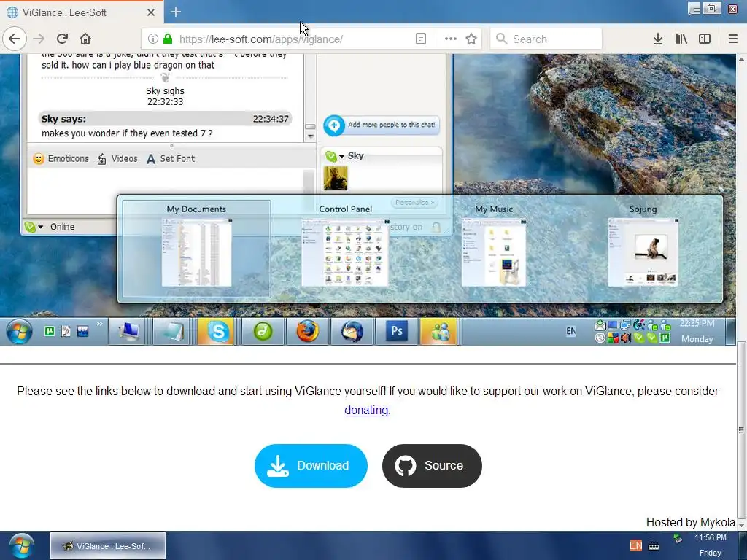Click the notepad icon in the screenshot taskbar

tap(172, 331)
